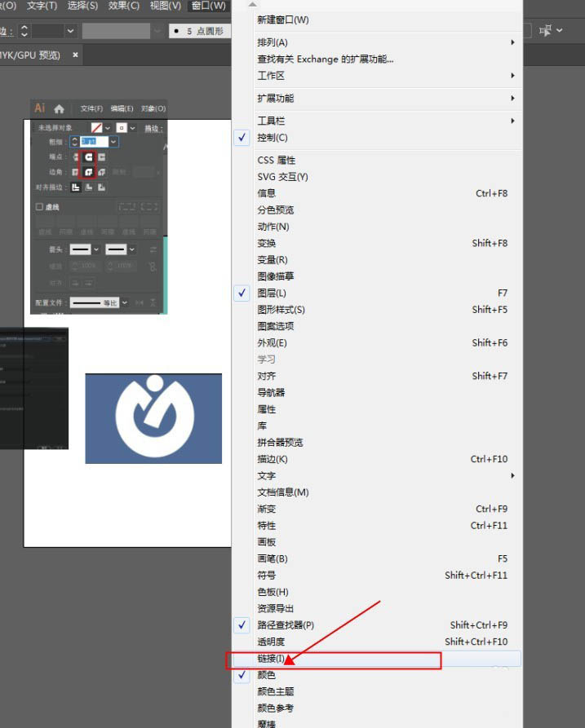
Task: Switch to the CMYK/GPU 预览 document tab
Action: [x=33, y=55]
